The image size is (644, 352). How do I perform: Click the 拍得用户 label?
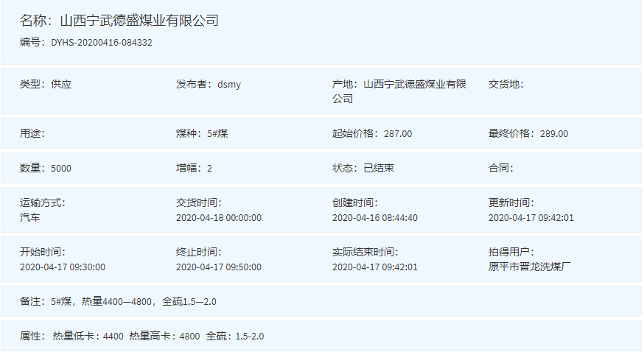tap(511, 252)
